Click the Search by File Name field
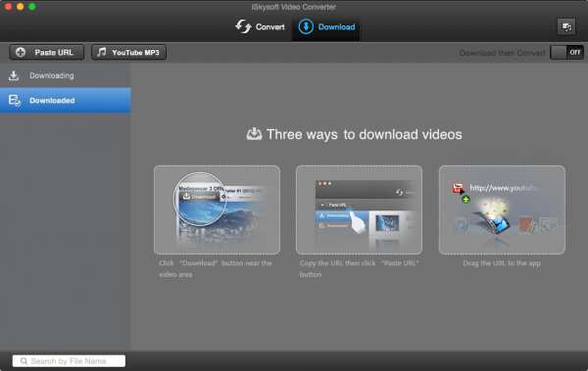The height and width of the screenshot is (371, 588). [x=69, y=361]
